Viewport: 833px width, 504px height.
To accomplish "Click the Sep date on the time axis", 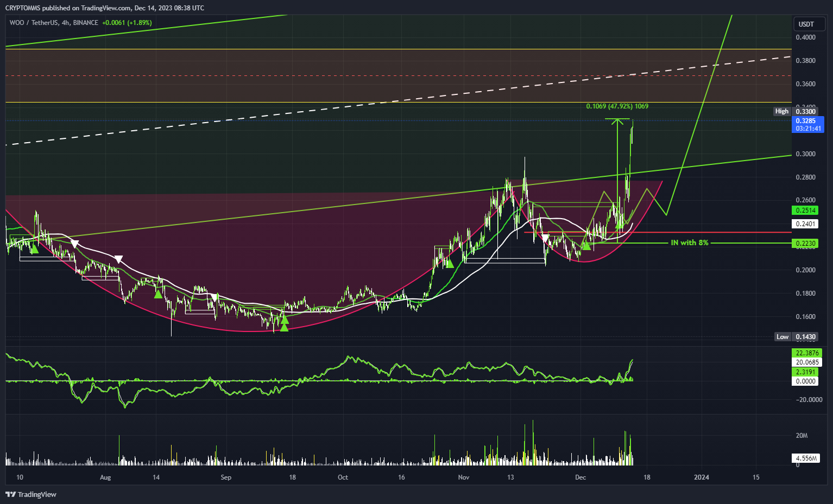I will pos(226,477).
